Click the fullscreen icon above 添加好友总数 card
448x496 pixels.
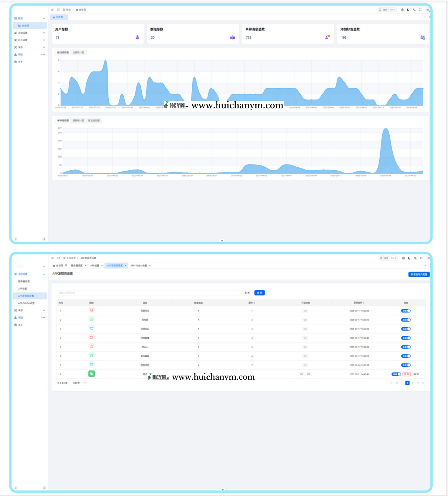click(x=420, y=10)
